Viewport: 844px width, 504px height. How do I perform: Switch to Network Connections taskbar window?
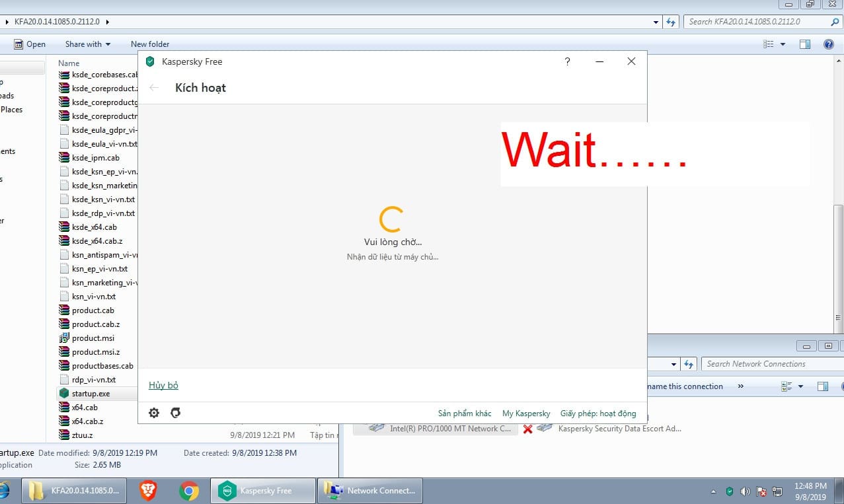pyautogui.click(x=370, y=491)
